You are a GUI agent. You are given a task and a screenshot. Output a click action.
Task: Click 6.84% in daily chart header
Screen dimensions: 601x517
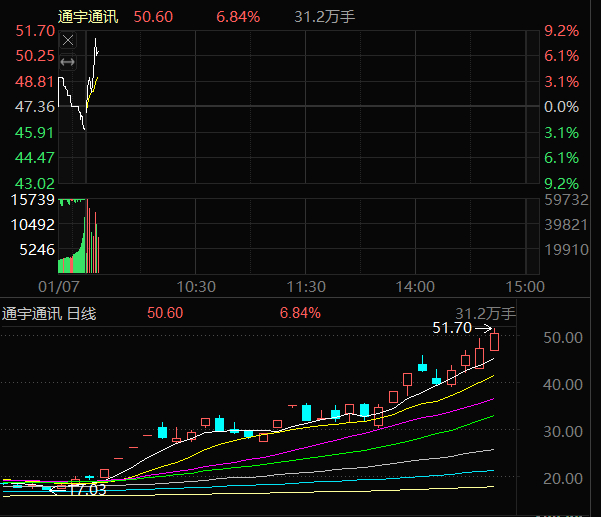click(300, 313)
